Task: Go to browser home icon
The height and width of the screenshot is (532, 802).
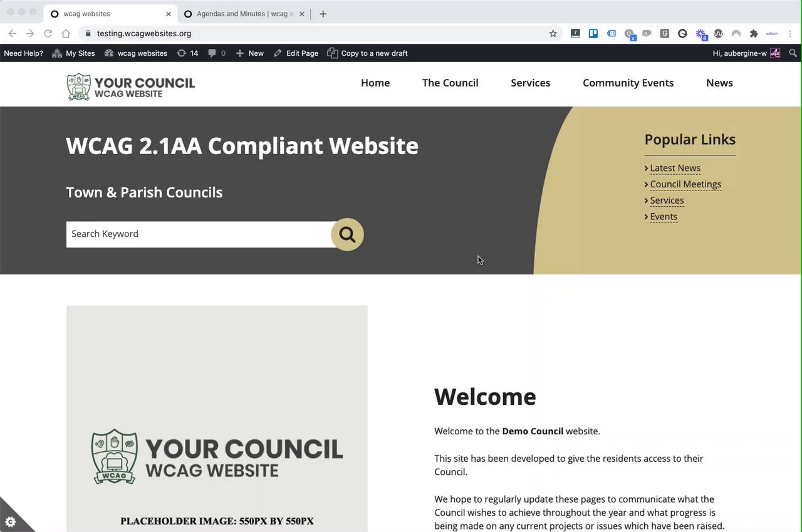Action: click(x=66, y=34)
